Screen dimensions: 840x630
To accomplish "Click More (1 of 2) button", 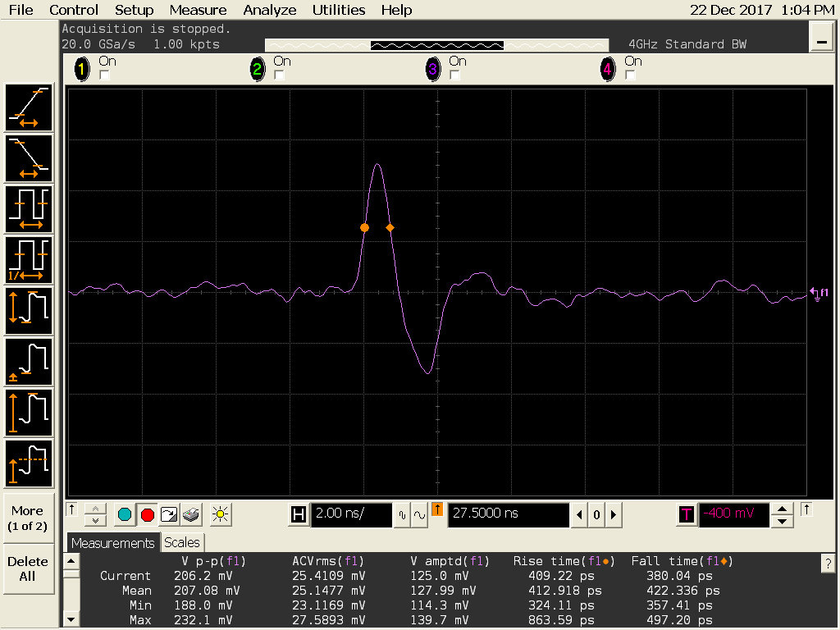I will tap(28, 518).
